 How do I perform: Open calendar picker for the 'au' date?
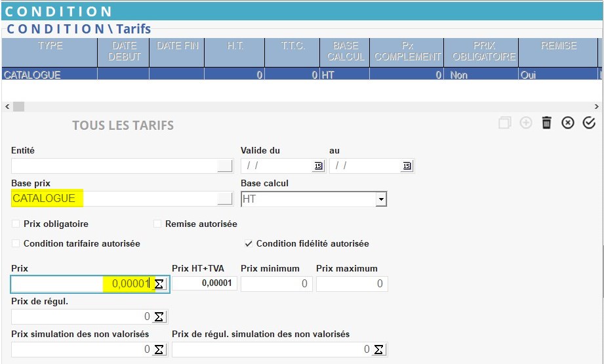pyautogui.click(x=407, y=166)
